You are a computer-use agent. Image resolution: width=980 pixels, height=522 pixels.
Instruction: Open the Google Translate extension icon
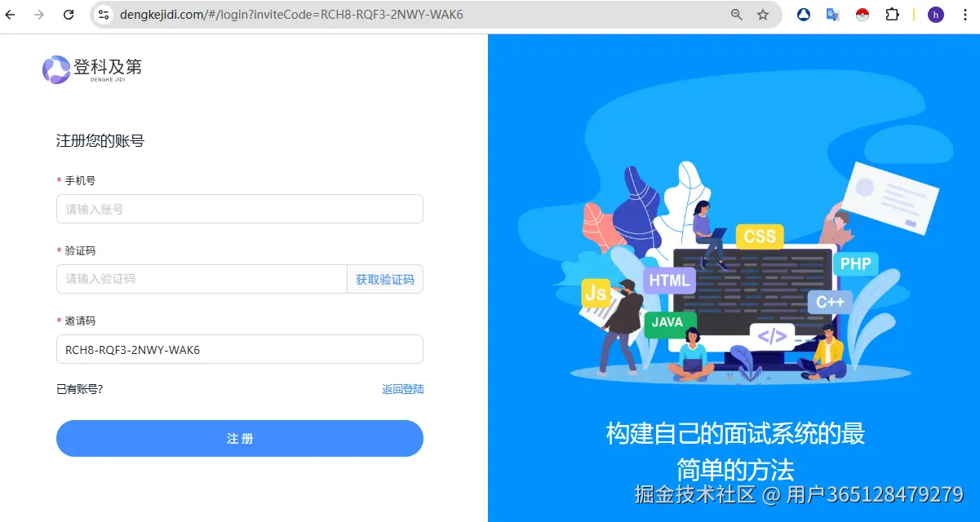[833, 15]
